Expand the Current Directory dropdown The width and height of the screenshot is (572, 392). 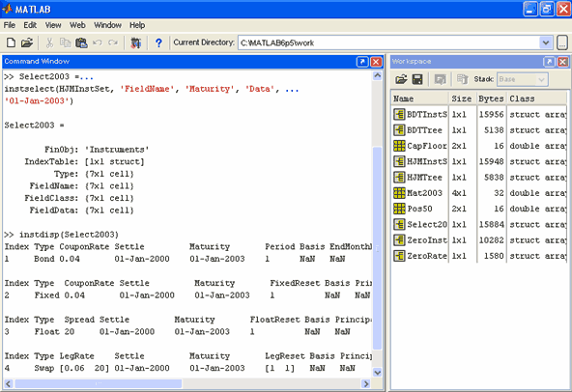coord(545,42)
